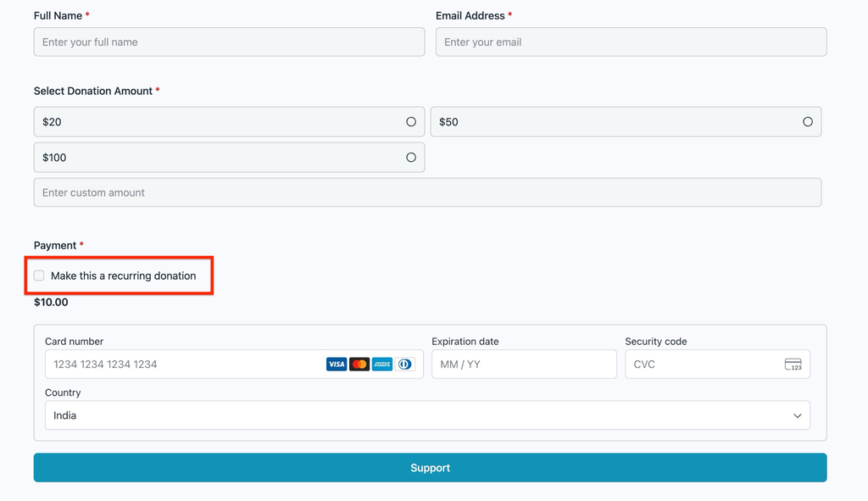Click the Expiration date label
This screenshot has height=501, width=868.
(x=465, y=342)
